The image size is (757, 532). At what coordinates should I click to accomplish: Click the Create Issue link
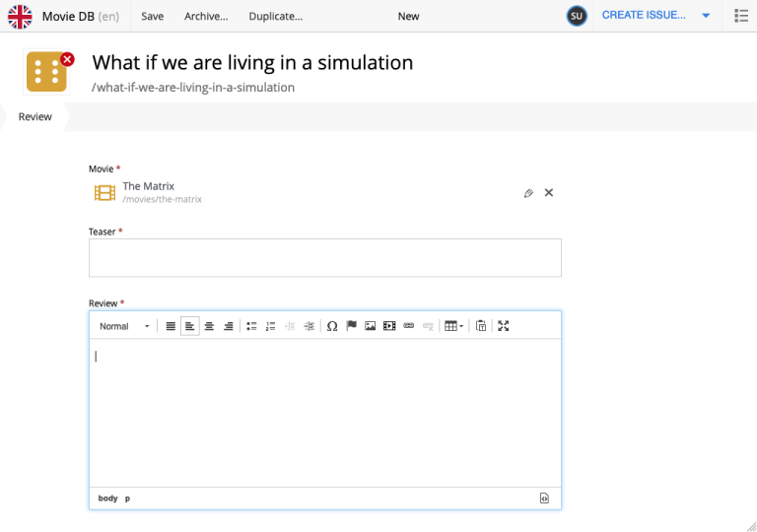click(644, 16)
